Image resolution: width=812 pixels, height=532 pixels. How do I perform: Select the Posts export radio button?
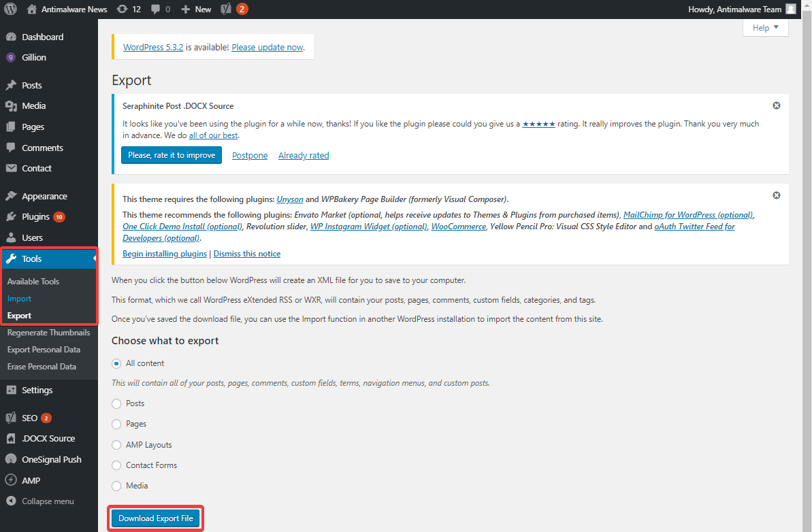pos(116,403)
